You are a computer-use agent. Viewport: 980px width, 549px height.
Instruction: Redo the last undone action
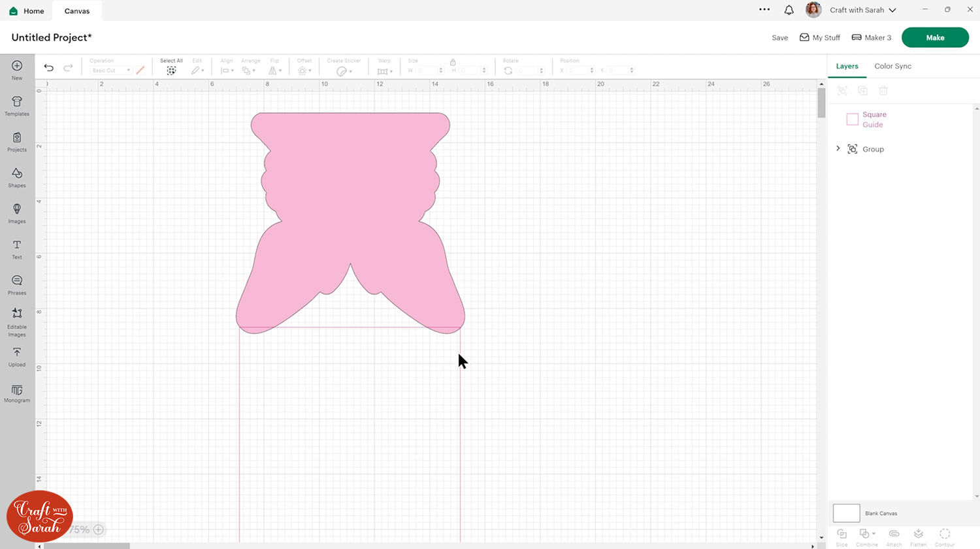click(x=68, y=67)
